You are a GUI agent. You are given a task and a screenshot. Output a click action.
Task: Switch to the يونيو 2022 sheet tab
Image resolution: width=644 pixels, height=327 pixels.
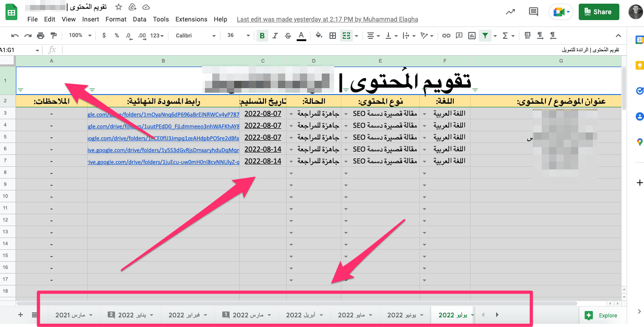point(401,315)
